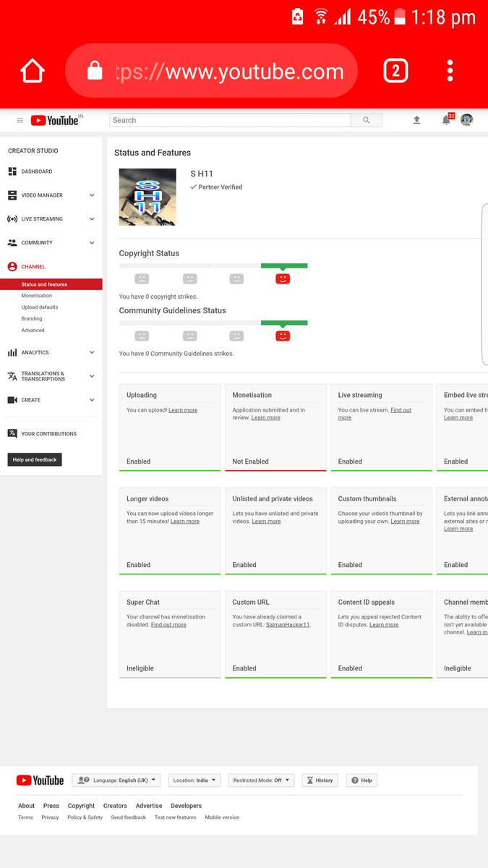The height and width of the screenshot is (868, 488).
Task: Expand Translations & Transcriptions section
Action: (x=92, y=376)
